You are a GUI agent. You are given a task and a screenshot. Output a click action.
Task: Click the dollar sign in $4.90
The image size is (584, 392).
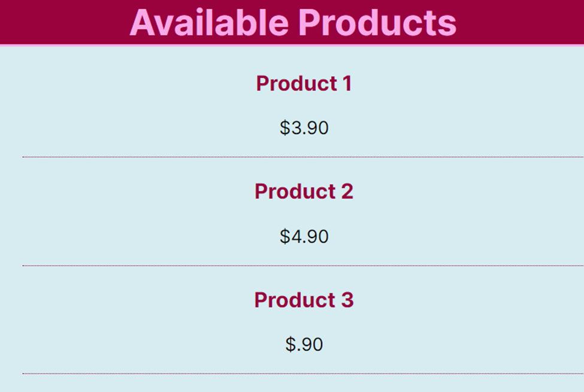point(285,236)
